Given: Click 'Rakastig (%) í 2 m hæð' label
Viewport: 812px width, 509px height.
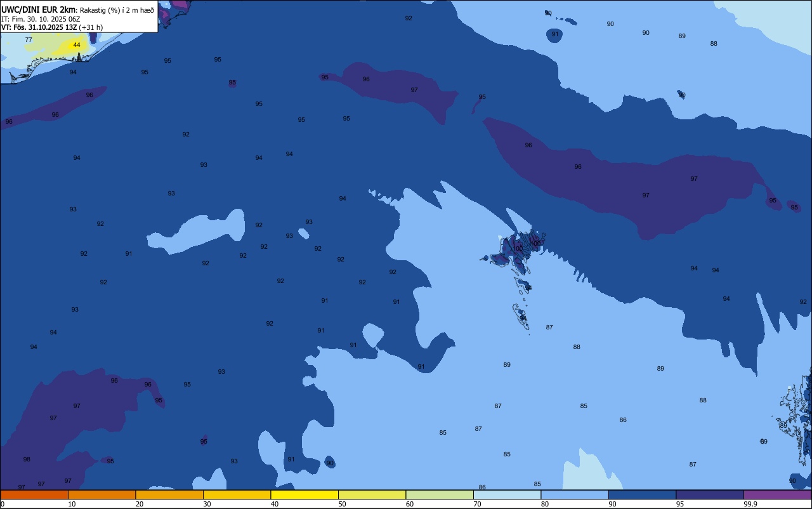Looking at the screenshot, I should (117, 10).
